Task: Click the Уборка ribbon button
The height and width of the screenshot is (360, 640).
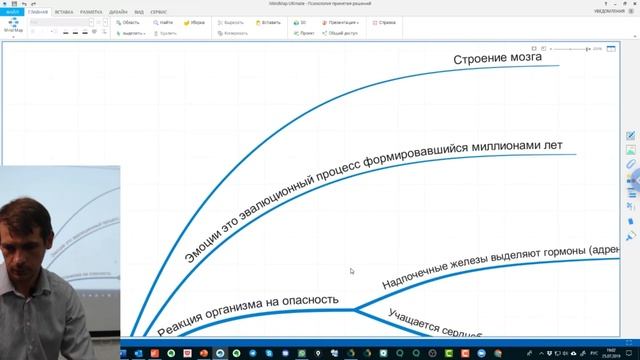Action: coord(194,23)
